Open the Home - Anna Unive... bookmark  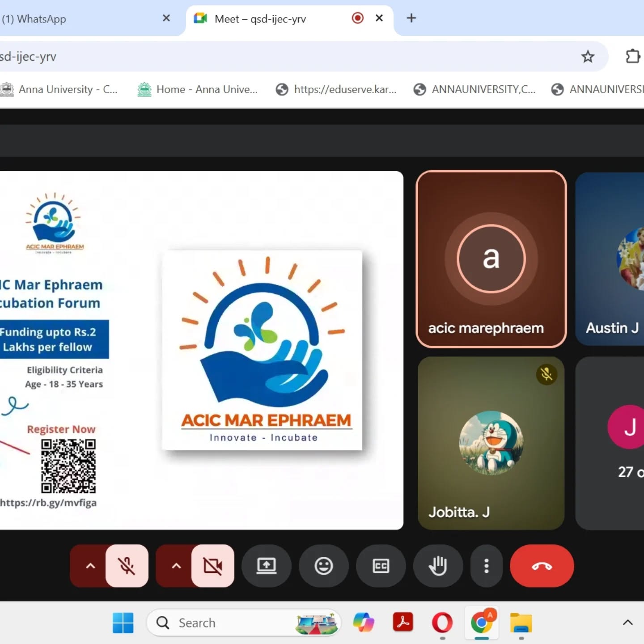(x=198, y=89)
